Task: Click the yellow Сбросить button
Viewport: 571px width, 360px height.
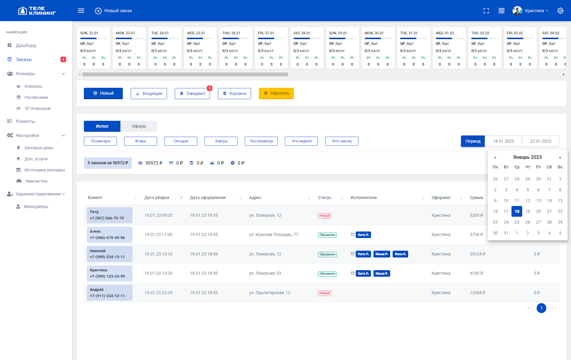Action: (x=276, y=94)
